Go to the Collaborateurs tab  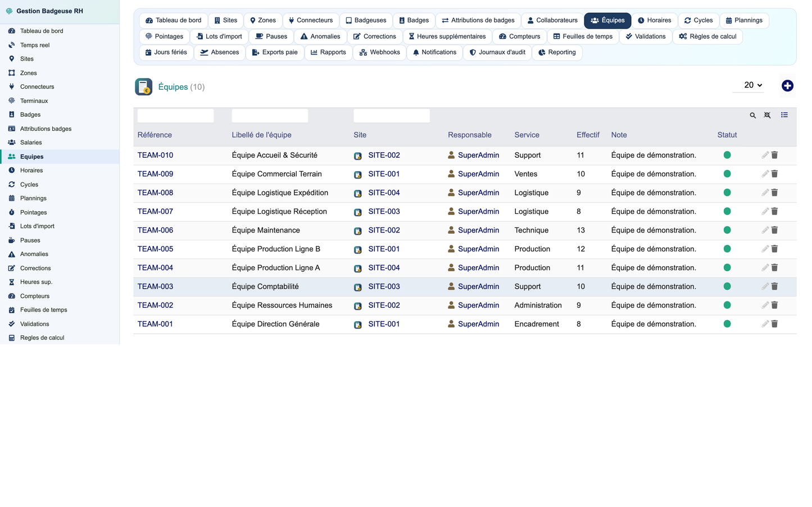coord(552,20)
